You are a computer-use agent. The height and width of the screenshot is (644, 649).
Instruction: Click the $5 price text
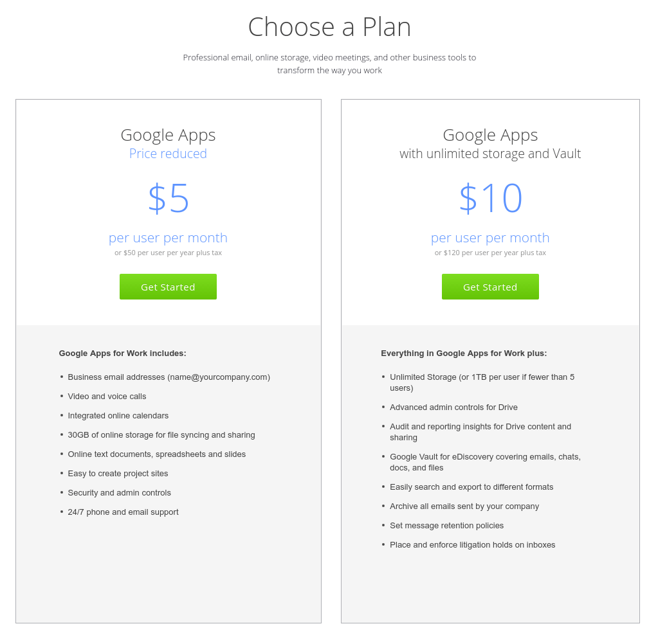pos(169,198)
